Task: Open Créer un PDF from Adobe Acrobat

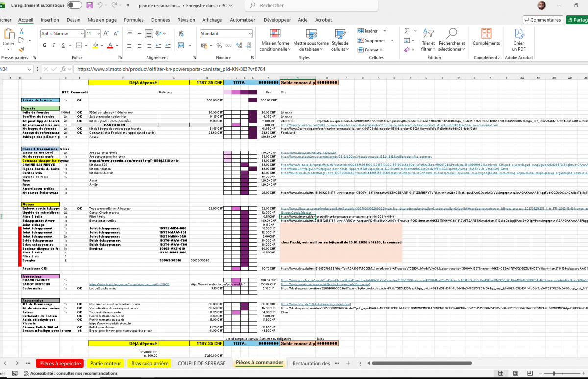Action: click(519, 39)
